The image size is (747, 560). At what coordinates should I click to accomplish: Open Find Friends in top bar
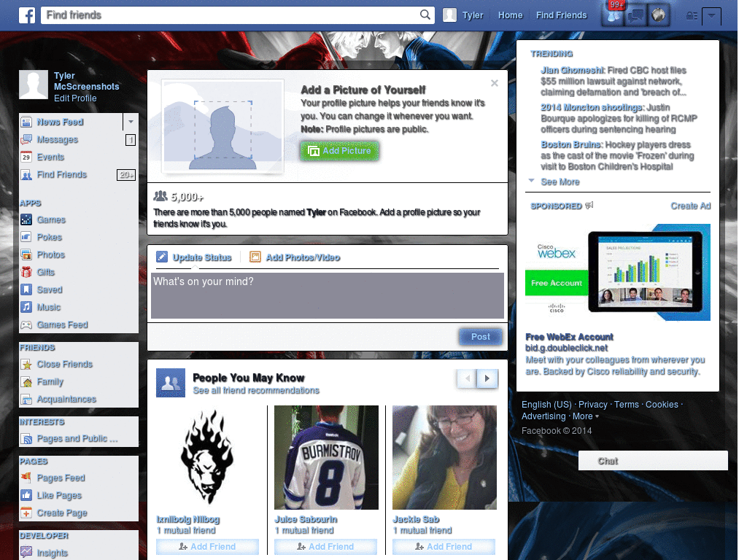[561, 15]
